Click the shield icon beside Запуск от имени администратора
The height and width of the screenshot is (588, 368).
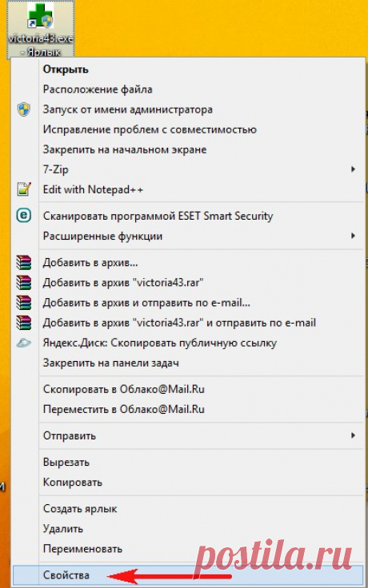click(x=24, y=109)
